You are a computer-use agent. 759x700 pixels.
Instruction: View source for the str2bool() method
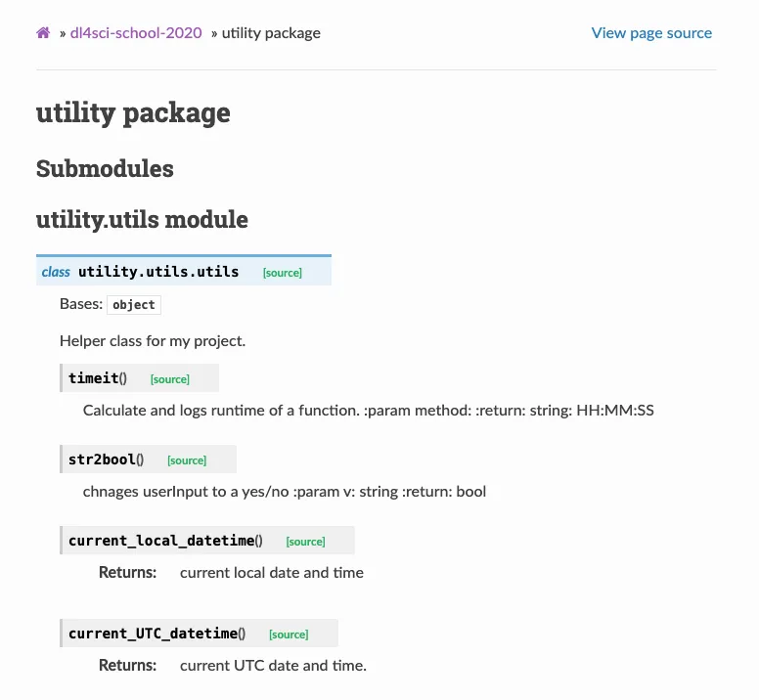click(187, 460)
